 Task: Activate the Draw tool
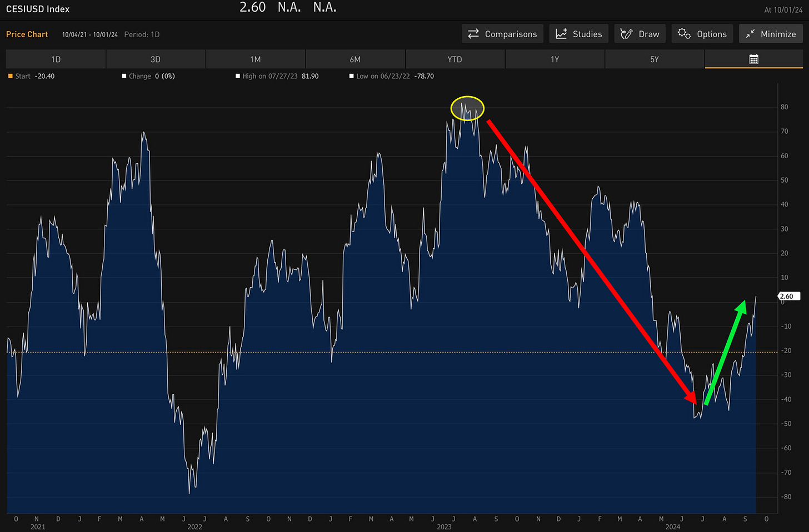point(640,34)
